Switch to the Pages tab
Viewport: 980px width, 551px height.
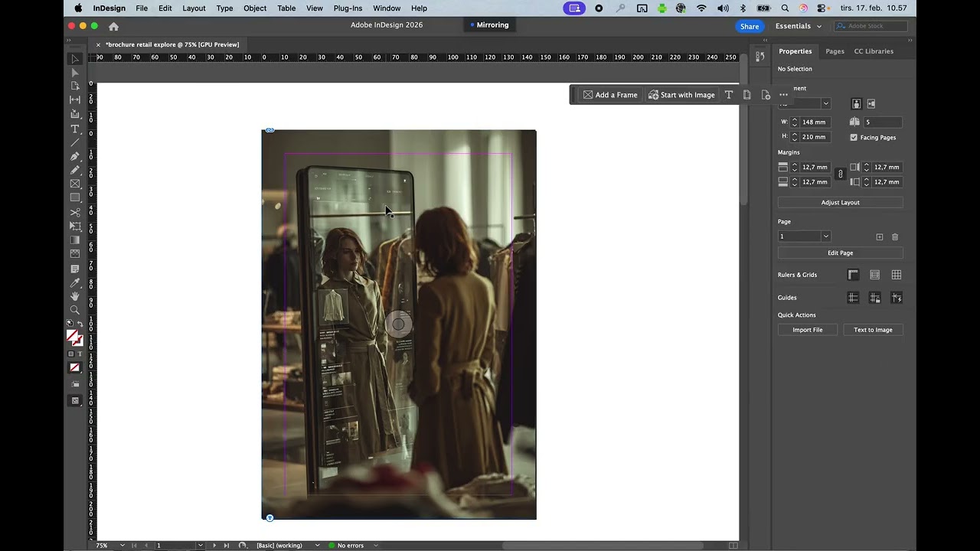(x=835, y=51)
